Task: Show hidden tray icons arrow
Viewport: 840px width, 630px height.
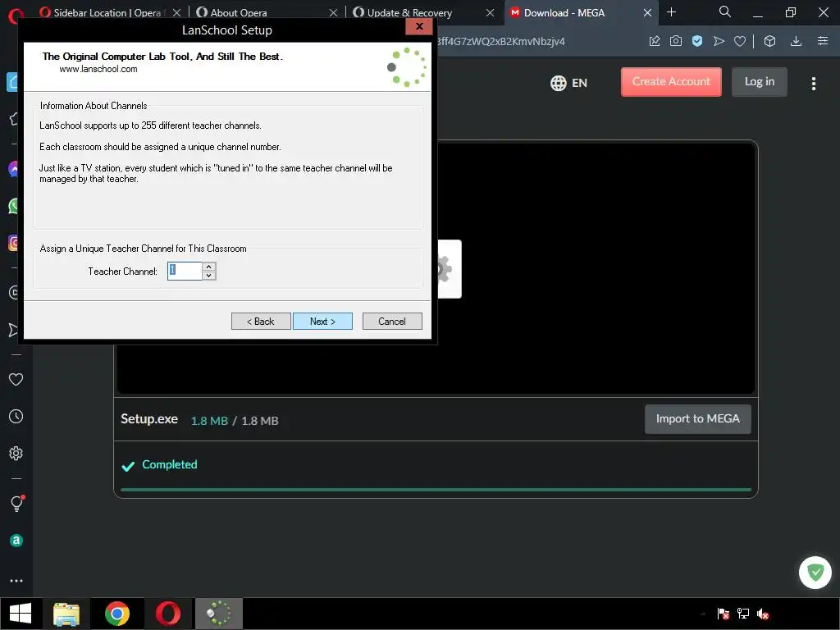Action: [703, 614]
